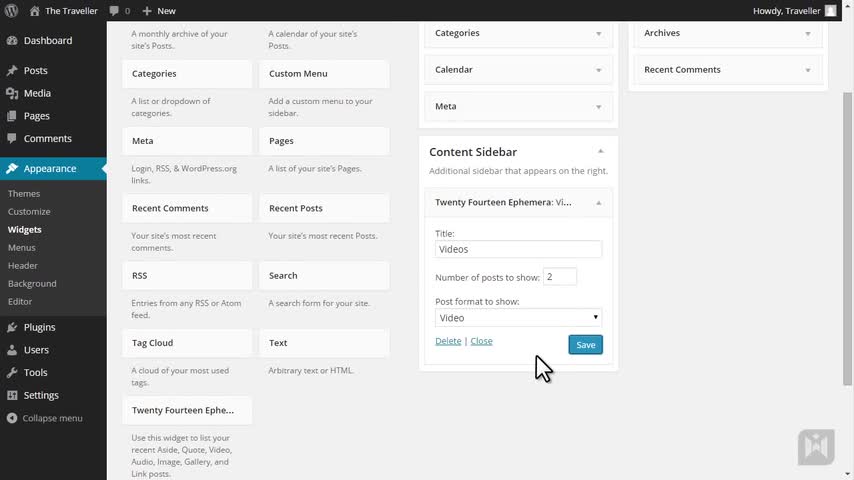Expand the Recent Comments sidebar widget
Viewport: 854px width, 480px height.
[x=808, y=70]
